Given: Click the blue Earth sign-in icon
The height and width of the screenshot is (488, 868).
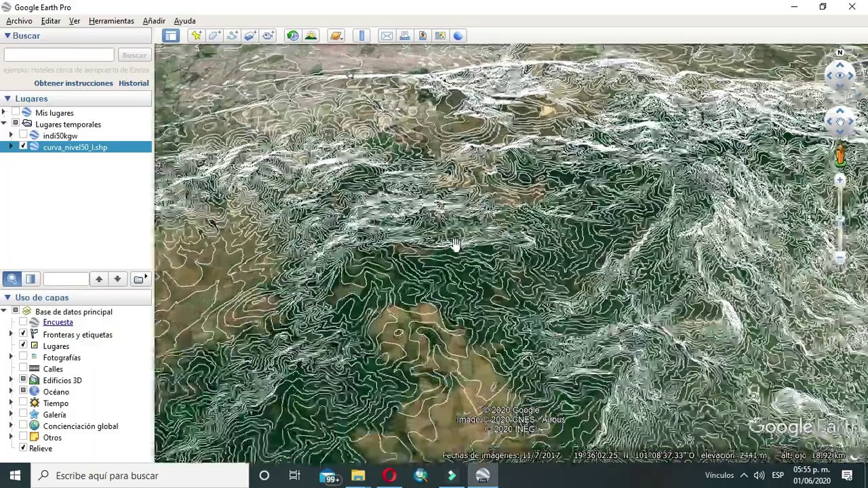Looking at the screenshot, I should [458, 36].
